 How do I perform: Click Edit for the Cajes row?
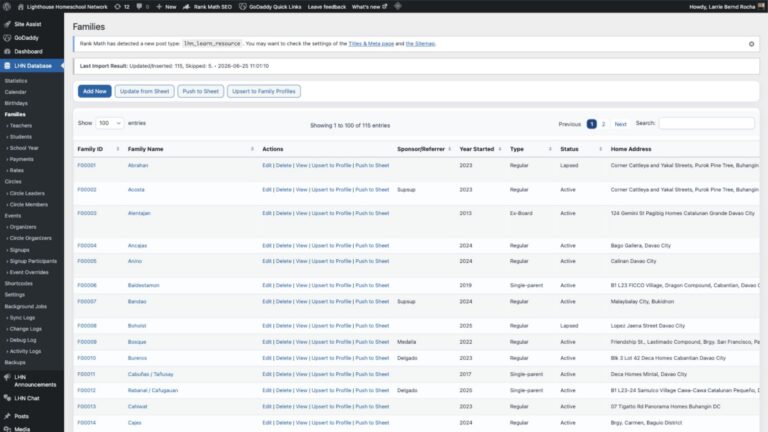(266, 423)
